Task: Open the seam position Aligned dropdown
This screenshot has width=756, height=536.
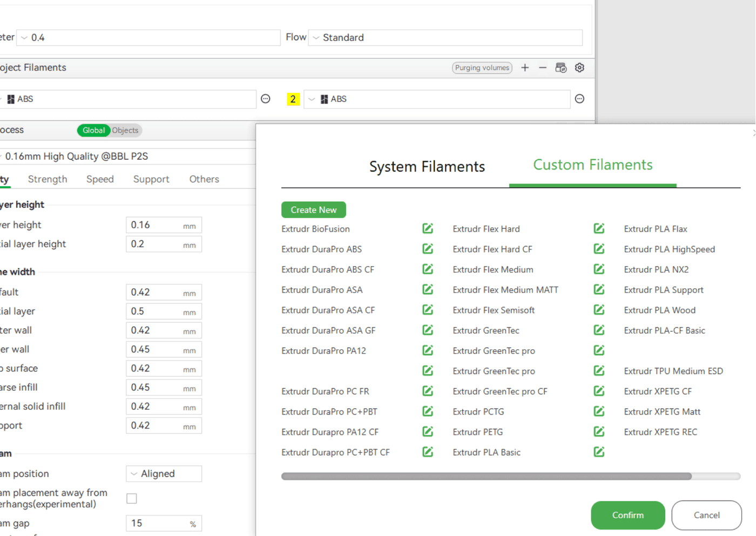Action: pos(164,473)
